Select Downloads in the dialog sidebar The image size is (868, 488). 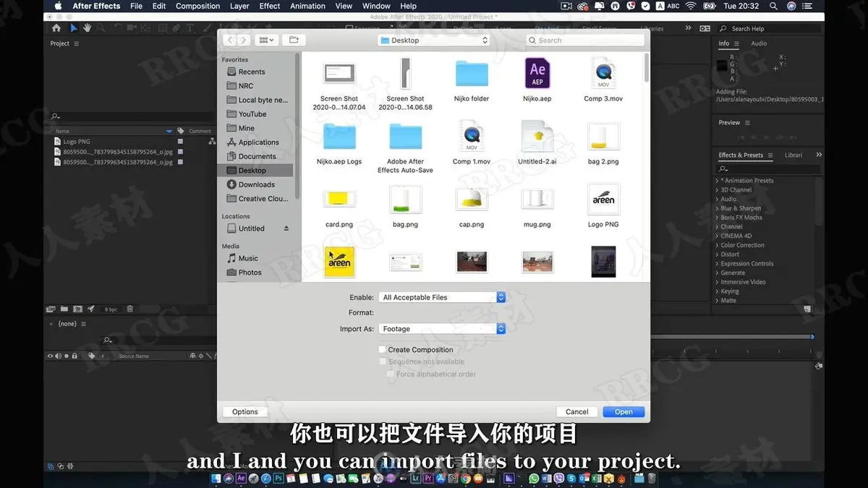[256, 184]
